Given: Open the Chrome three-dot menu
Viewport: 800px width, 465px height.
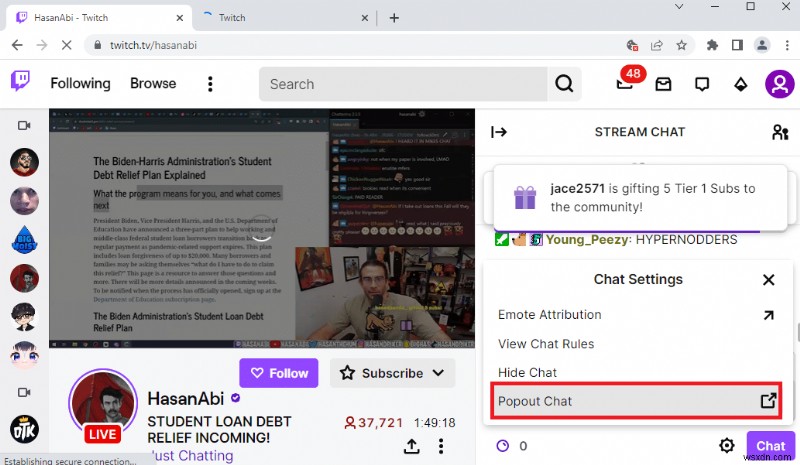Looking at the screenshot, I should point(787,45).
